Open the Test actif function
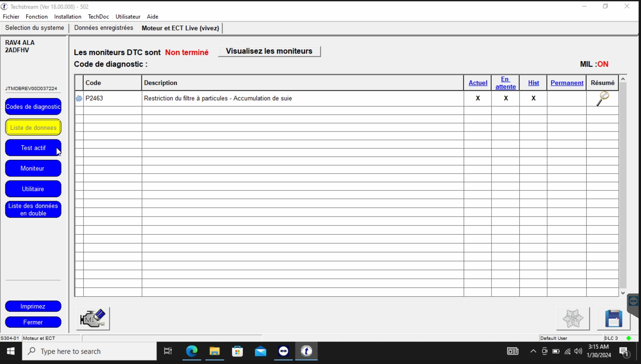The image size is (641, 364). [x=33, y=148]
